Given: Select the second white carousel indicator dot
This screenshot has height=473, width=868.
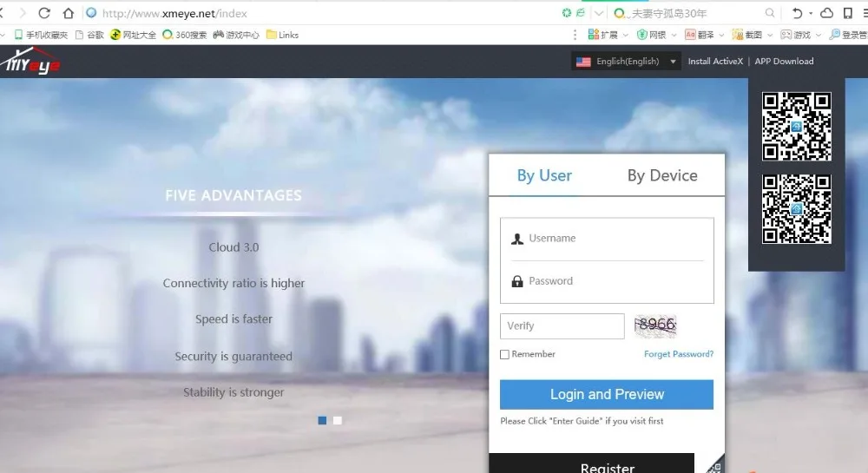Looking at the screenshot, I should coord(338,420).
